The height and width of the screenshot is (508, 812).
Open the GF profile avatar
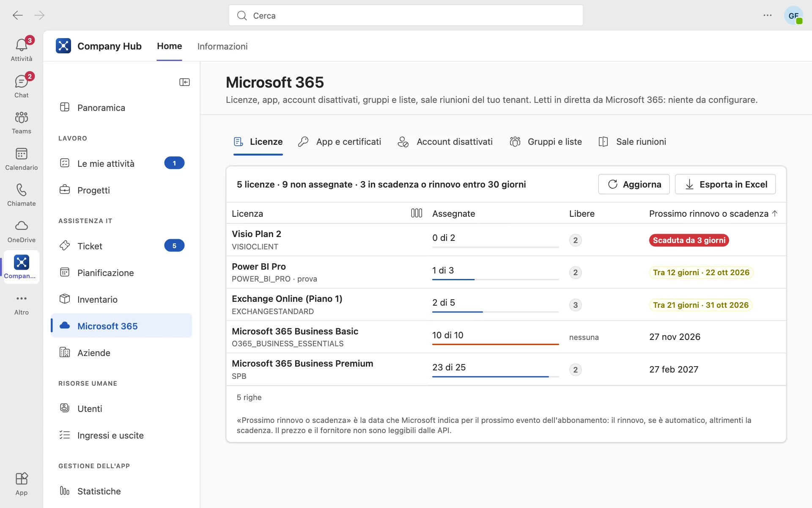[x=793, y=15]
